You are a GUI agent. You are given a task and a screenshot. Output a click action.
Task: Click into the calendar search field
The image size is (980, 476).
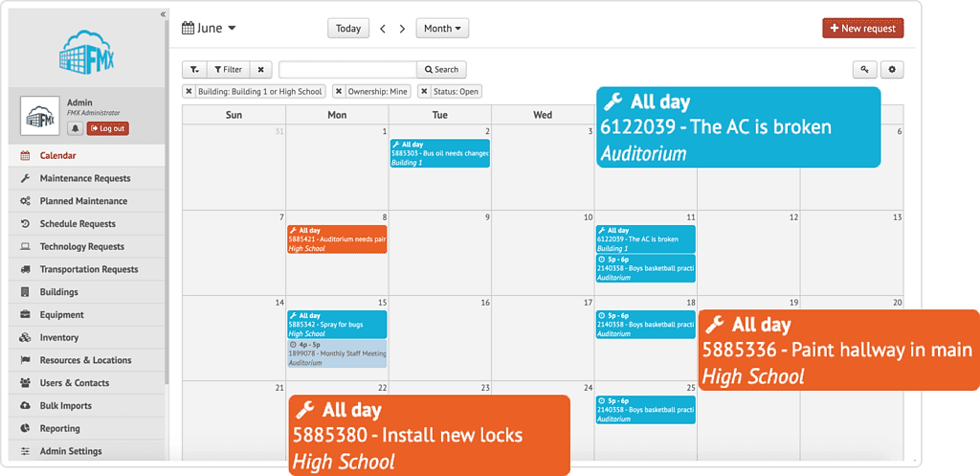click(x=347, y=70)
